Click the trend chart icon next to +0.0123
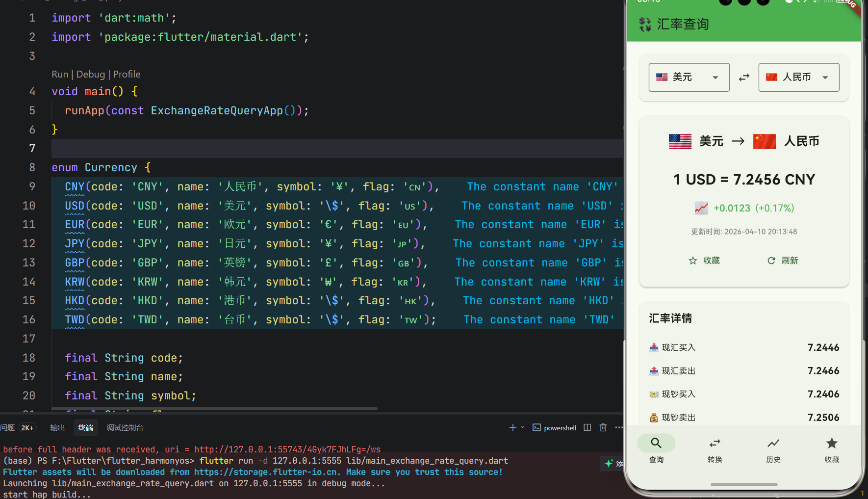This screenshot has width=868, height=499. pos(701,208)
